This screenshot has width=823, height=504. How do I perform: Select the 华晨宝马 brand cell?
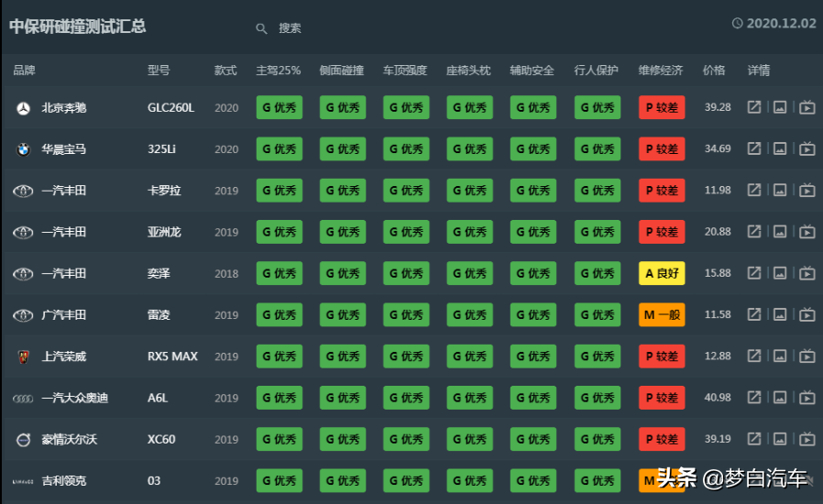pyautogui.click(x=64, y=149)
